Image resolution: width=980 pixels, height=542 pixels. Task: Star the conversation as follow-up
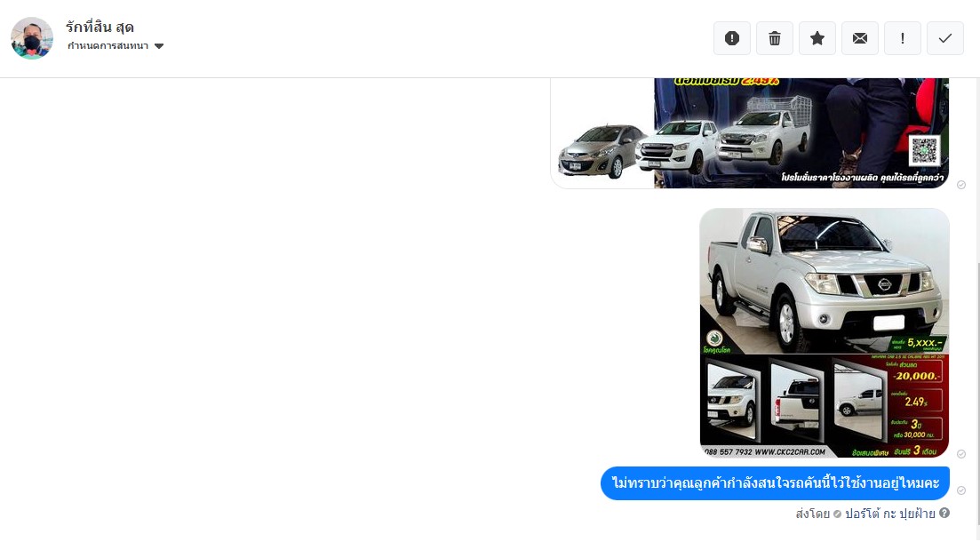tap(817, 39)
